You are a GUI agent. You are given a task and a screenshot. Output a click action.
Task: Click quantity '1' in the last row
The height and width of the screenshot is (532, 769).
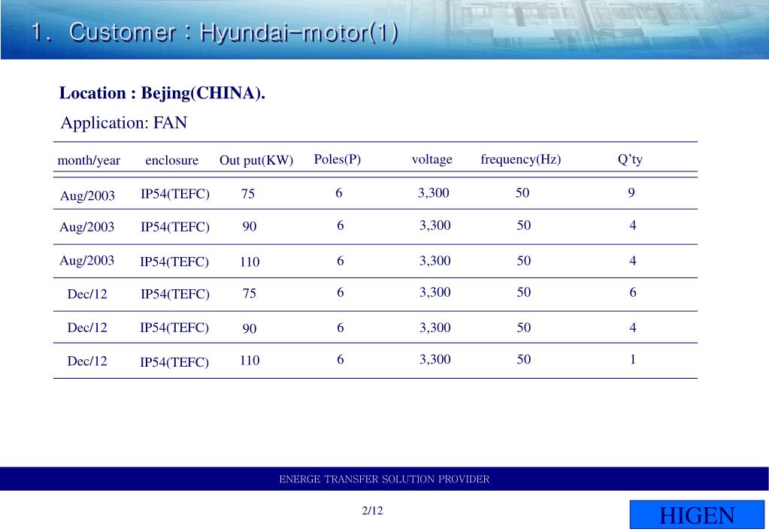[633, 359]
